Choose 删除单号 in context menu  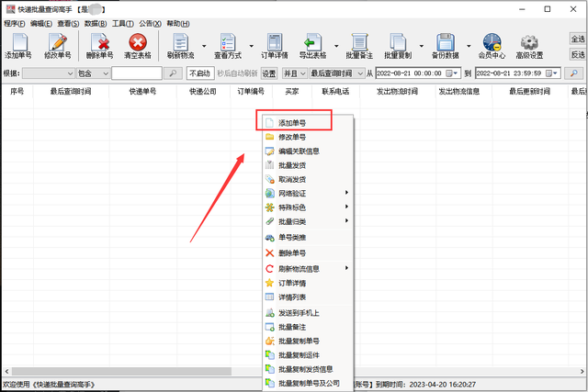click(308, 253)
